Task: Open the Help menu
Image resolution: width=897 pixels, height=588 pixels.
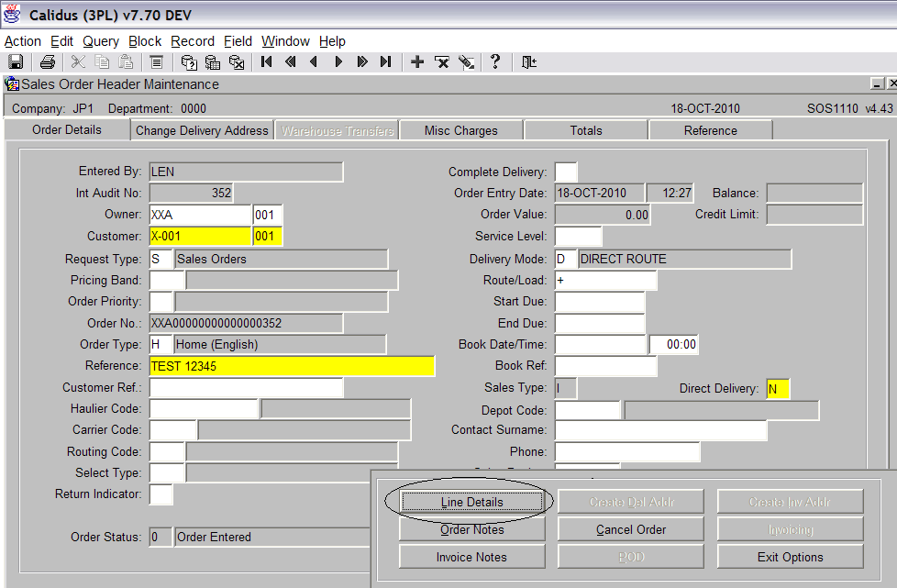Action: pyautogui.click(x=332, y=41)
